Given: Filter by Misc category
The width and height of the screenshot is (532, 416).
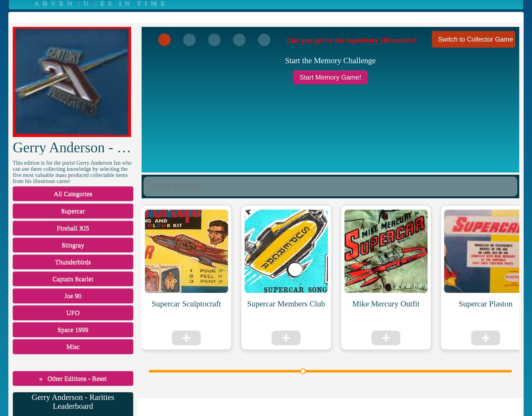Looking at the screenshot, I should (x=73, y=347).
